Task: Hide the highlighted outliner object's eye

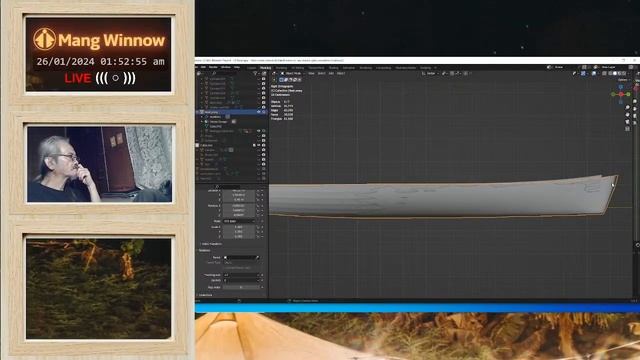Action: pos(258,112)
